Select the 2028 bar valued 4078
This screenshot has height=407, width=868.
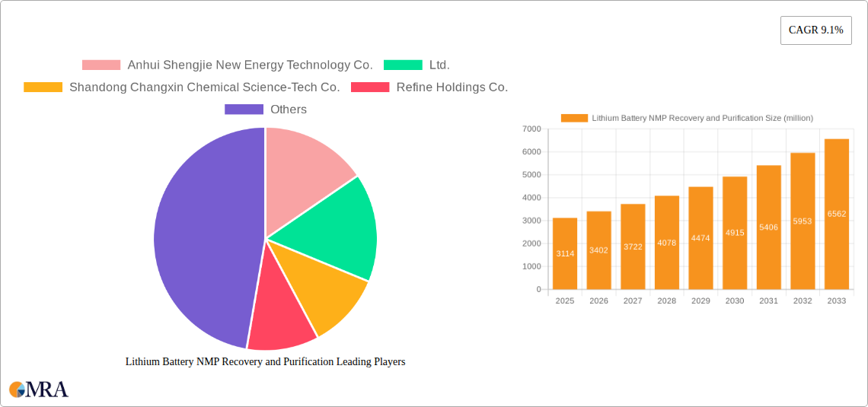pyautogui.click(x=667, y=243)
